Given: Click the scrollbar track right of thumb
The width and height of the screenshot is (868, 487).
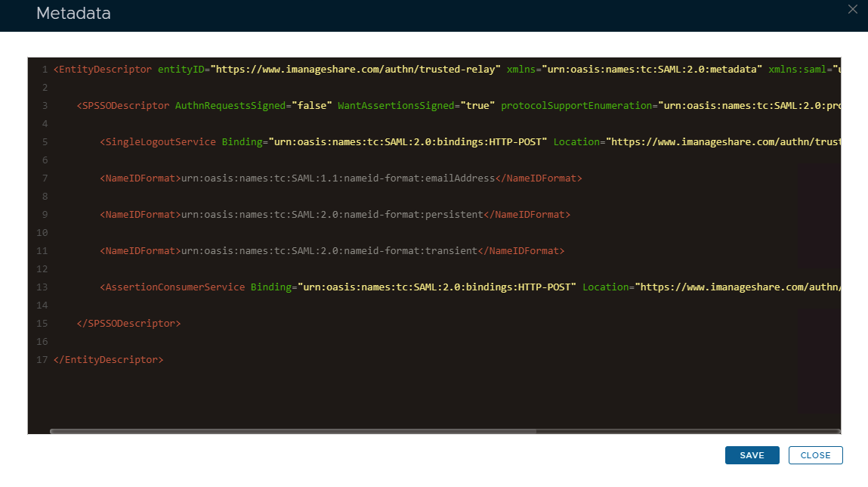Looking at the screenshot, I should (687, 431).
